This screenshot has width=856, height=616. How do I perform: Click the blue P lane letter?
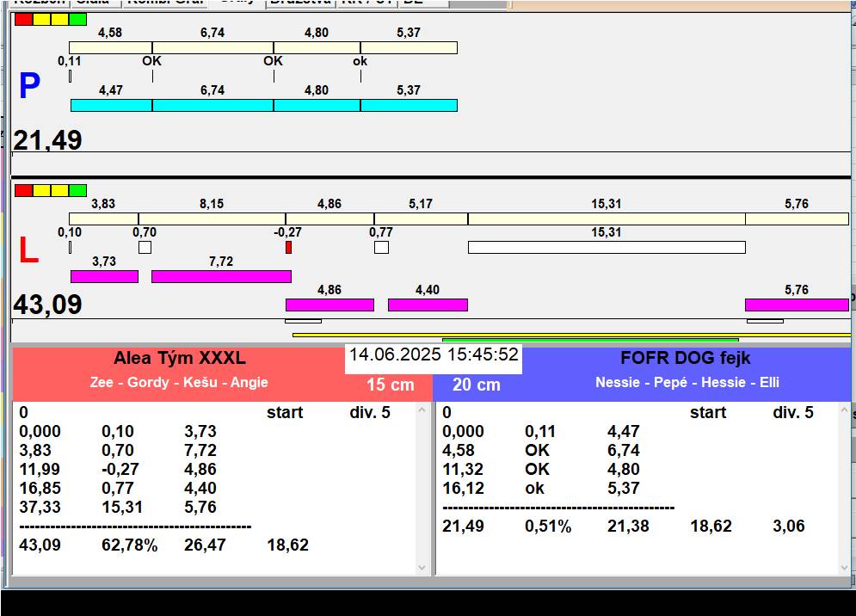point(29,87)
